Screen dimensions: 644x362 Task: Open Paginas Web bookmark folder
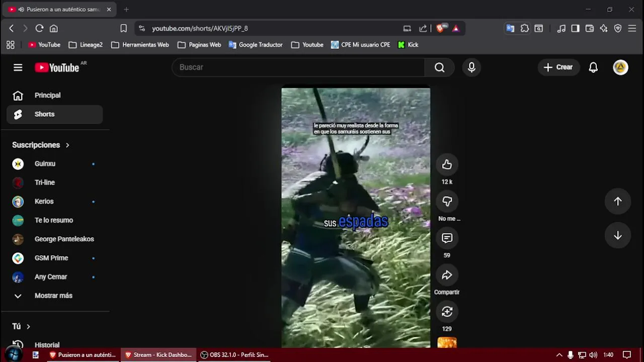(x=199, y=45)
